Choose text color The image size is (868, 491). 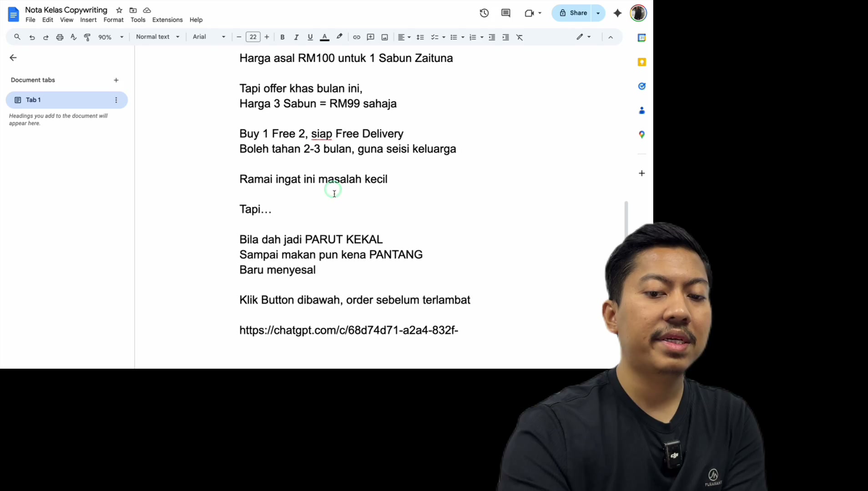[324, 37]
